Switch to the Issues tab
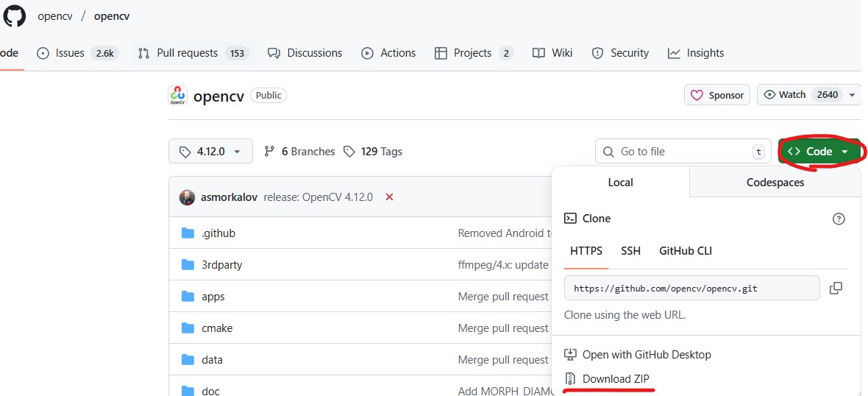 click(x=77, y=53)
